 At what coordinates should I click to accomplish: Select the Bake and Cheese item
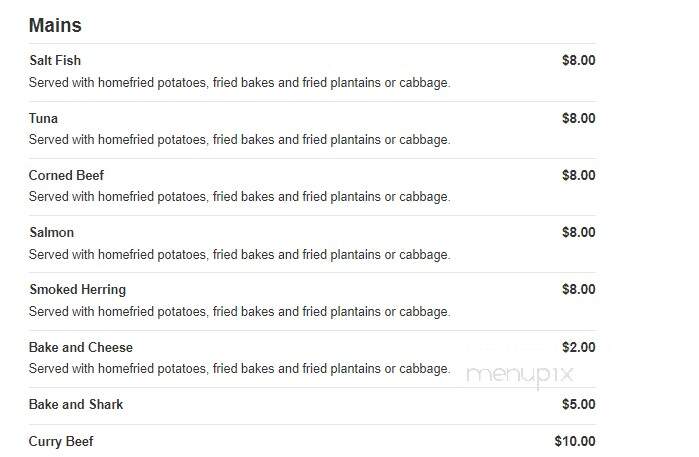point(81,347)
